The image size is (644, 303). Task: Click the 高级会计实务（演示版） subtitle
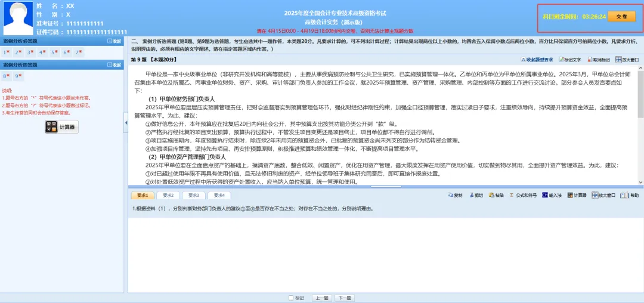point(335,21)
